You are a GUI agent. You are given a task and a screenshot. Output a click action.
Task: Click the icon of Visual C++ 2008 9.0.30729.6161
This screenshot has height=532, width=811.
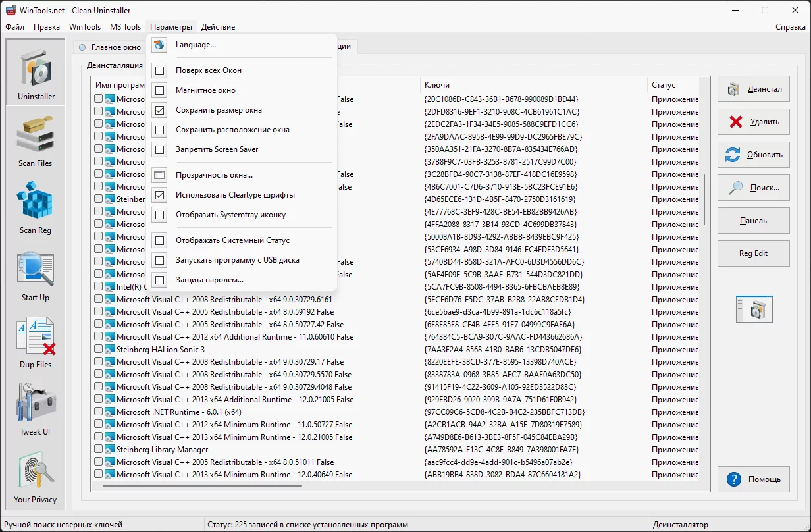110,300
